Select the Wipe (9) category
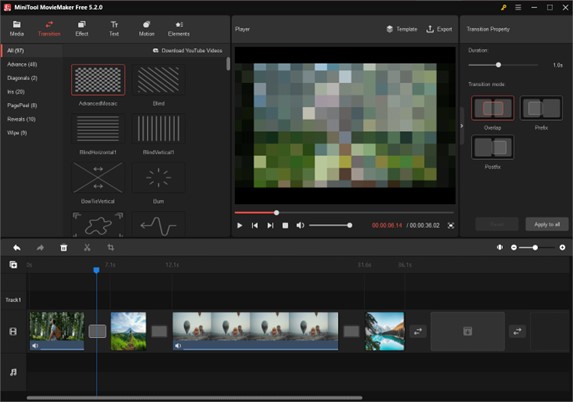Image resolution: width=573 pixels, height=402 pixels. pyautogui.click(x=17, y=133)
